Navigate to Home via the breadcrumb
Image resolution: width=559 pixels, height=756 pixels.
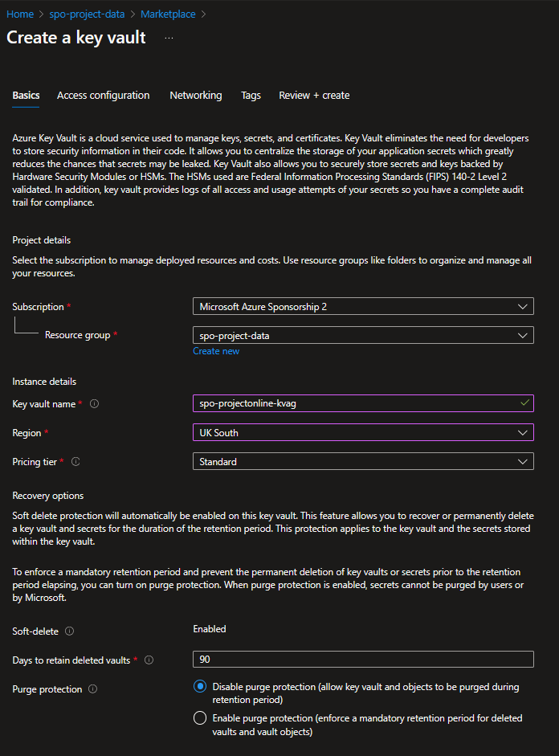click(19, 14)
